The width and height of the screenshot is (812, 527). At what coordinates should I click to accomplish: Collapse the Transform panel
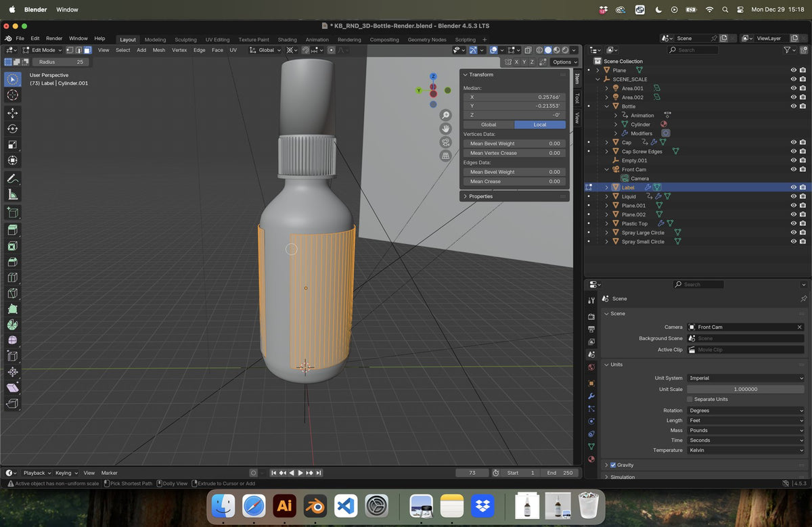[x=466, y=74]
